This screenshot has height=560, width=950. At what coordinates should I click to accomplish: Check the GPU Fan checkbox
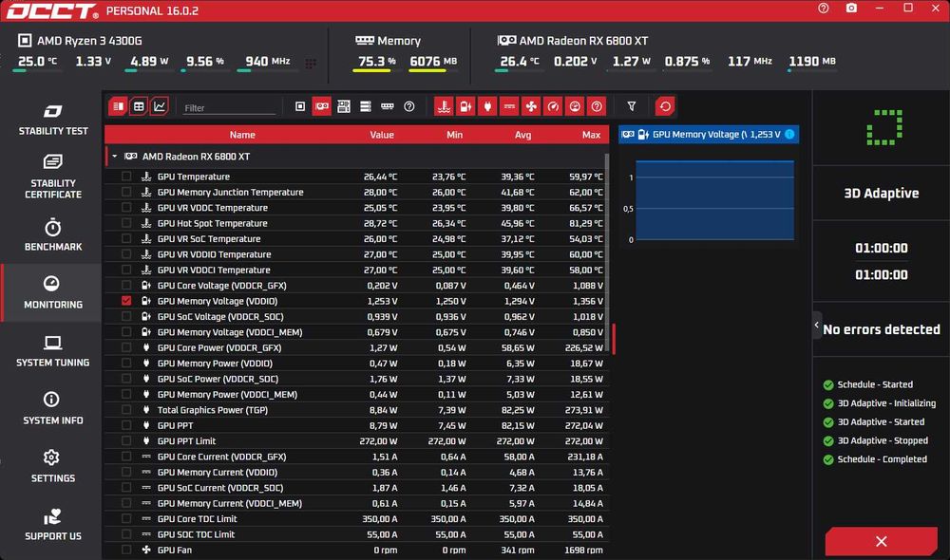point(126,550)
